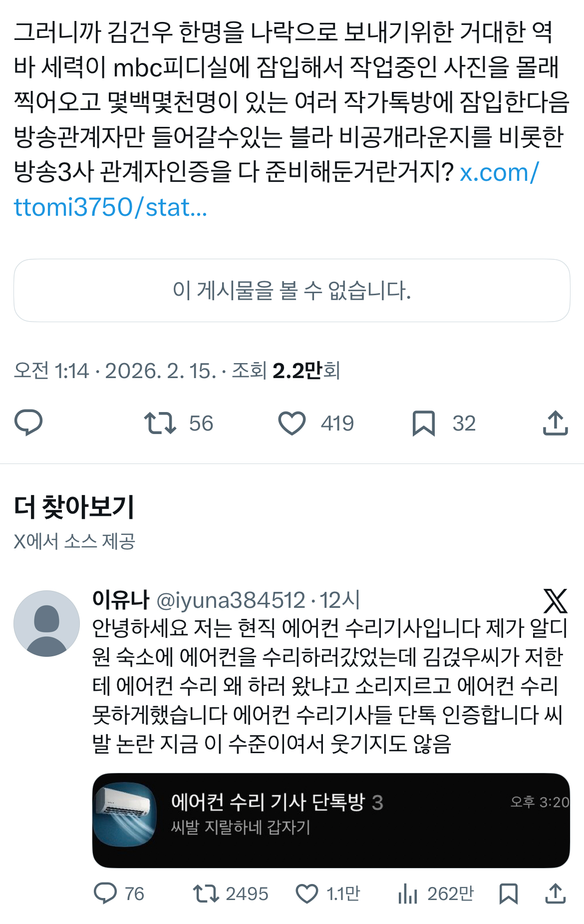The image size is (584, 924).
Task: Repost the main post with 56 reposts
Action: click(x=160, y=423)
